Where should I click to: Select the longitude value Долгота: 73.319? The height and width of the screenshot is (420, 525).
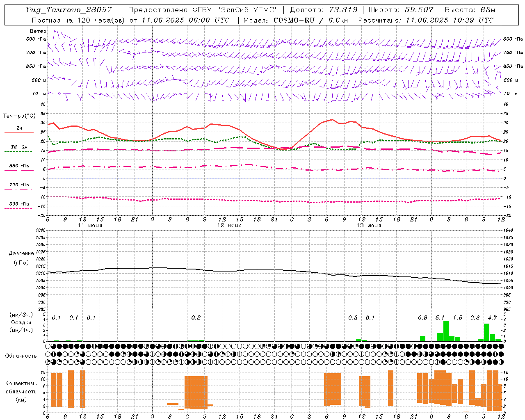tap(324, 10)
